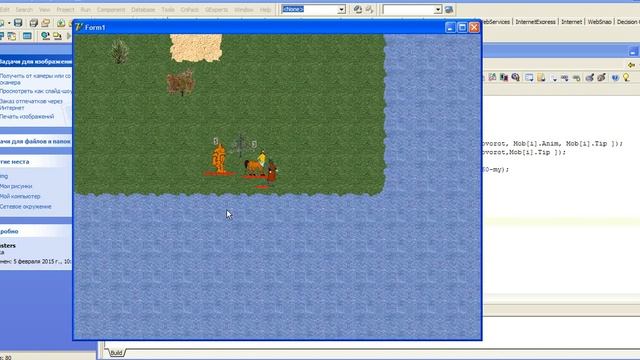Viewport: 640px width, 360px height.
Task: Click the yellow back arrow in the code editor
Action: [x=631, y=65]
